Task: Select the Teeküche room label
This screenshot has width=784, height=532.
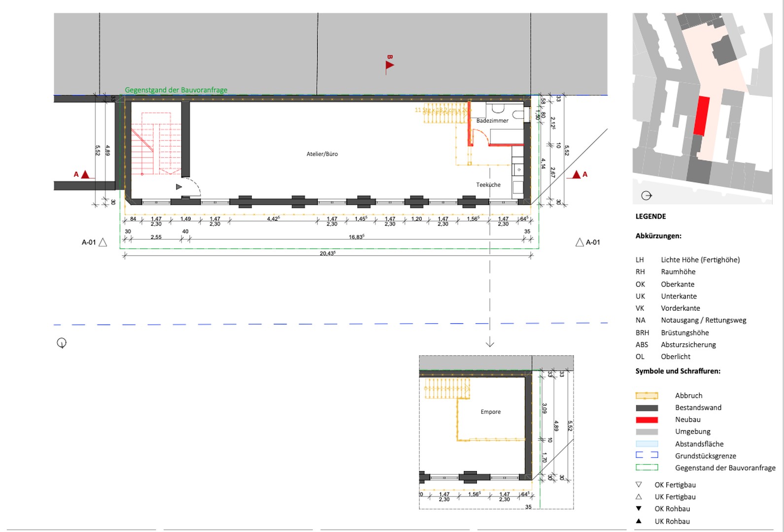Action: (x=488, y=185)
